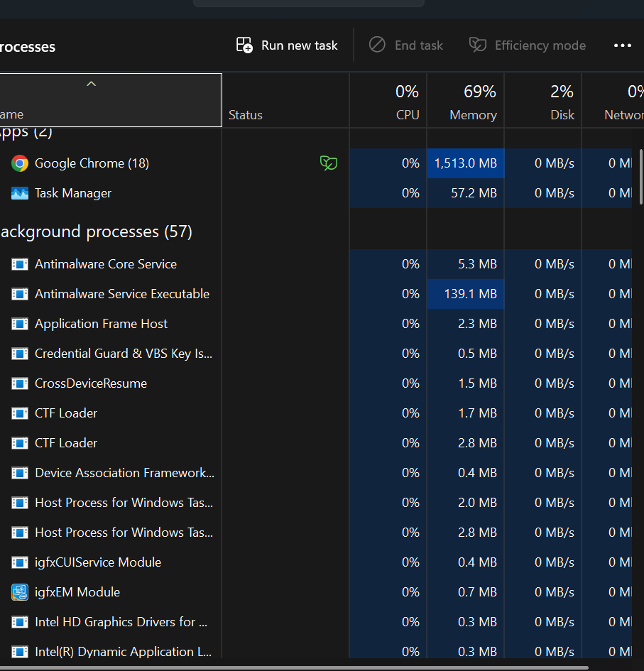This screenshot has width=644, height=671.
Task: Sort by the Disk column header
Action: point(543,101)
